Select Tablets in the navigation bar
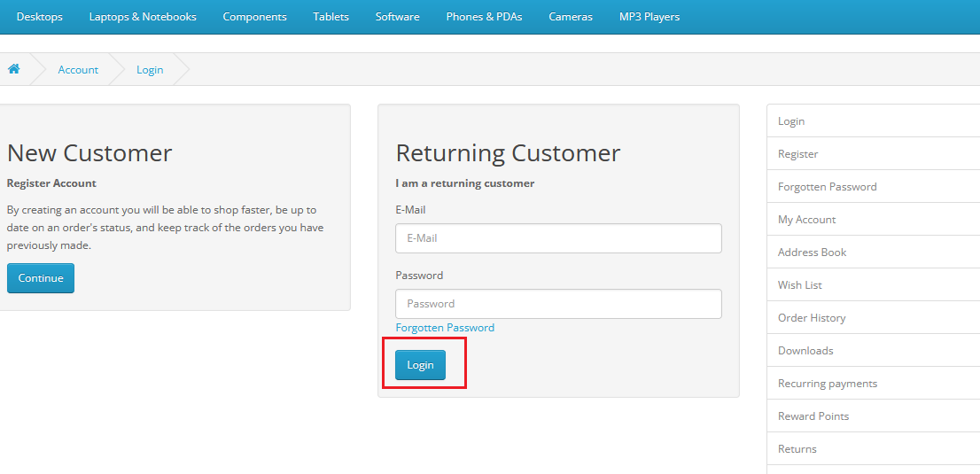Viewport: 980px width, 474px height. [331, 17]
